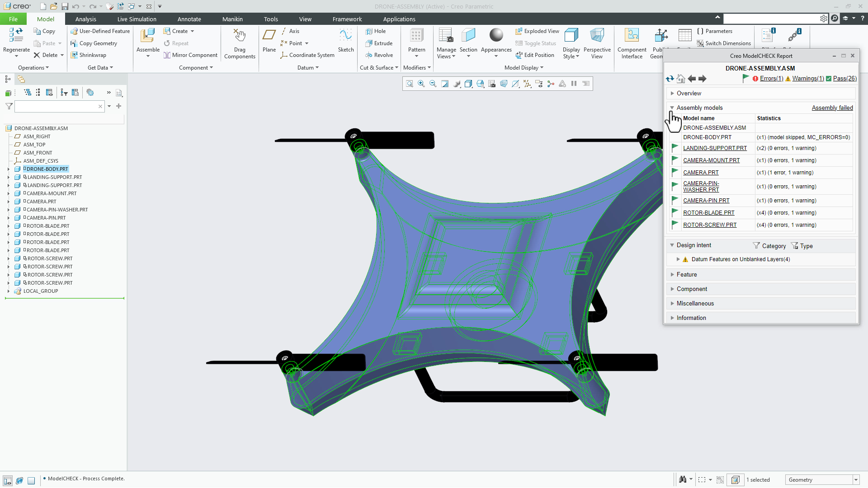The image size is (868, 488).
Task: Toggle the Category filter in Design intent
Action: coord(769,246)
